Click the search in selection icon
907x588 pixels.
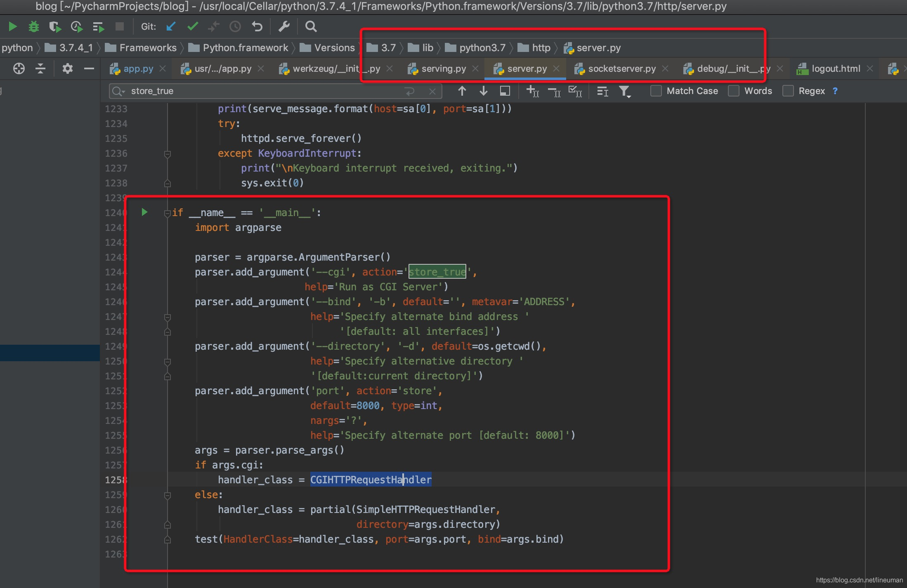(x=505, y=91)
